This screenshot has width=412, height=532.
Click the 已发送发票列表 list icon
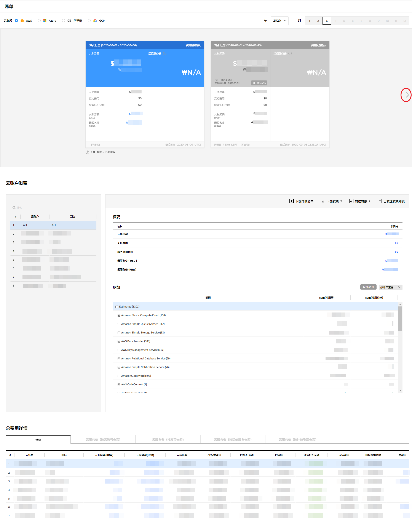tap(379, 201)
